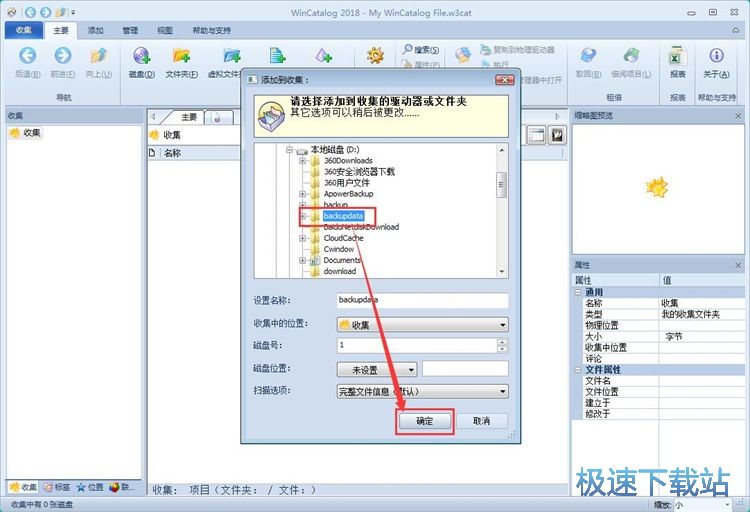Switch to the 管理 ribbon tab
This screenshot has width=750, height=512.
130,30
